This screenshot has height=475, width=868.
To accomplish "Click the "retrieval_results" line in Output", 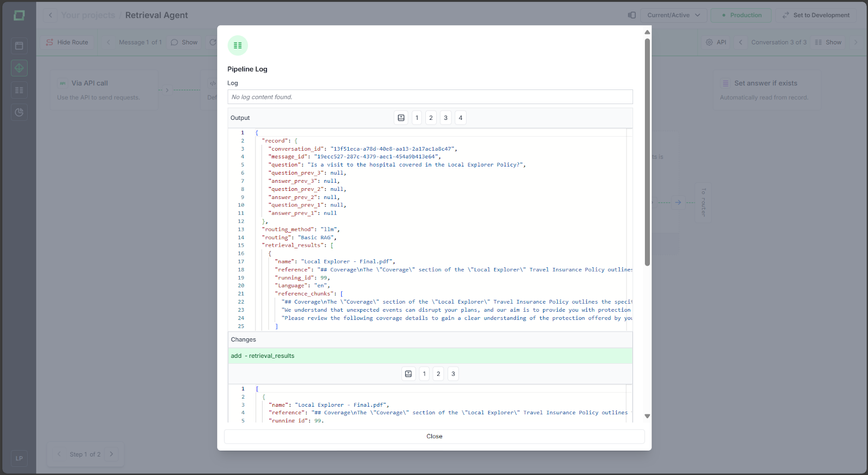I will [297, 245].
